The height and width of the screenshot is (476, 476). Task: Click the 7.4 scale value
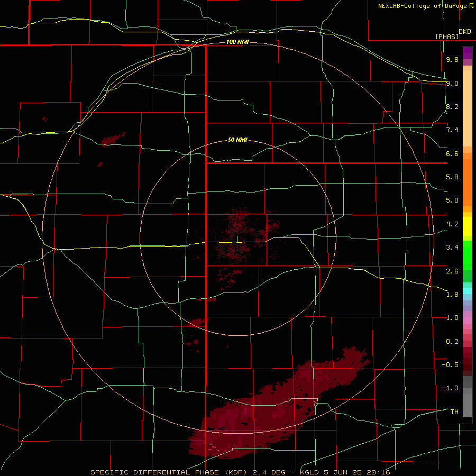tap(452, 130)
